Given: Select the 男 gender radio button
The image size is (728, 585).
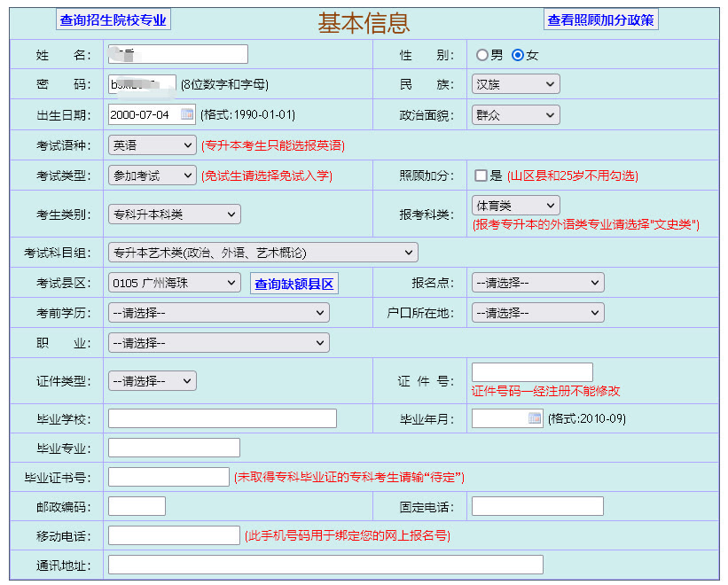Looking at the screenshot, I should pyautogui.click(x=482, y=55).
